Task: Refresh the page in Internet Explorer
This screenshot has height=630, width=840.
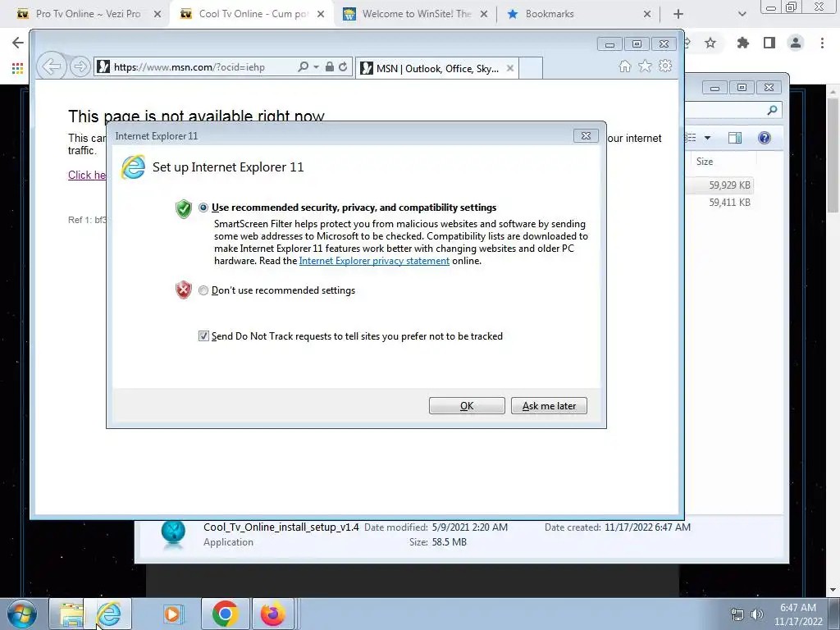Action: (343, 66)
